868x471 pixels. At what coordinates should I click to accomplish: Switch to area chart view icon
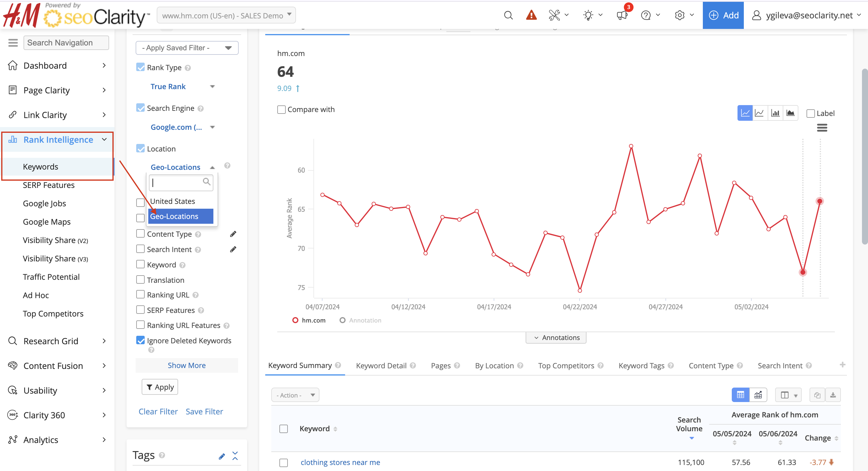[790, 113]
